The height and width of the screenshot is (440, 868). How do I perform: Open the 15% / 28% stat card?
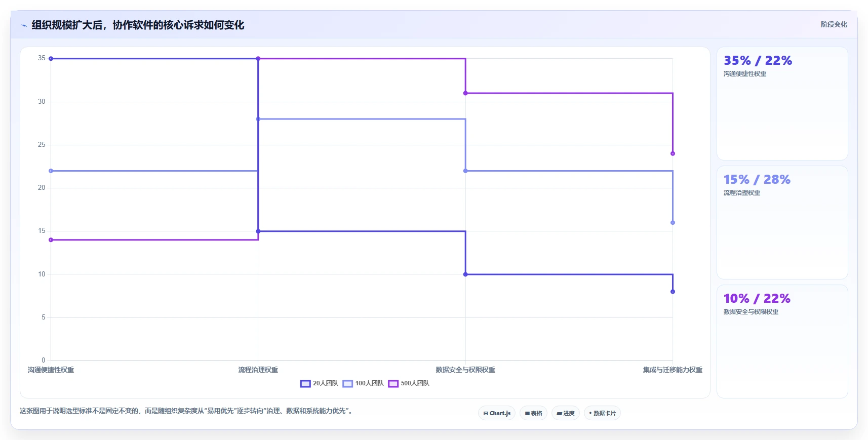(782, 222)
